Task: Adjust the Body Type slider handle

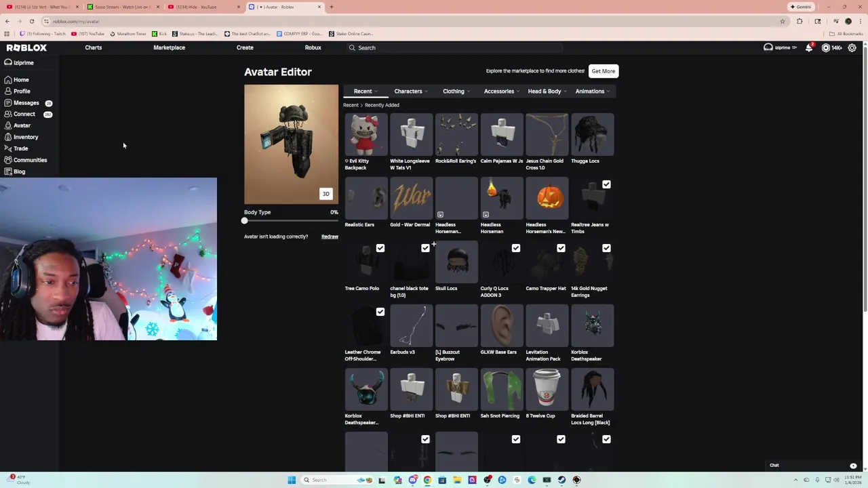Action: (x=245, y=221)
